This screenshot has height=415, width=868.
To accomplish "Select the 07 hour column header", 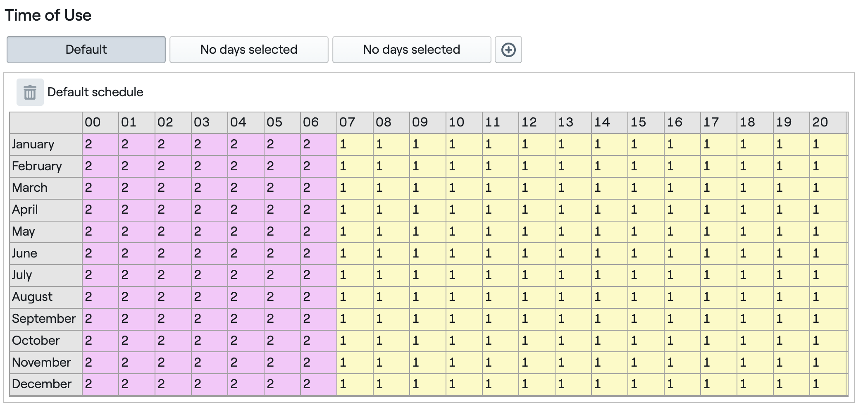I will coord(355,122).
